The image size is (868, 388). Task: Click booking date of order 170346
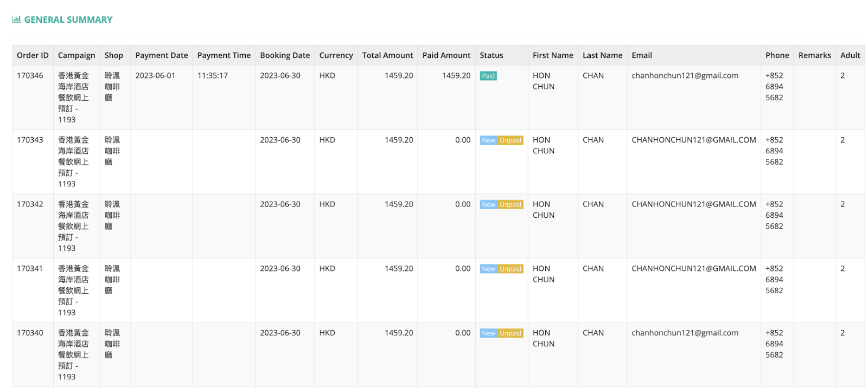point(280,76)
